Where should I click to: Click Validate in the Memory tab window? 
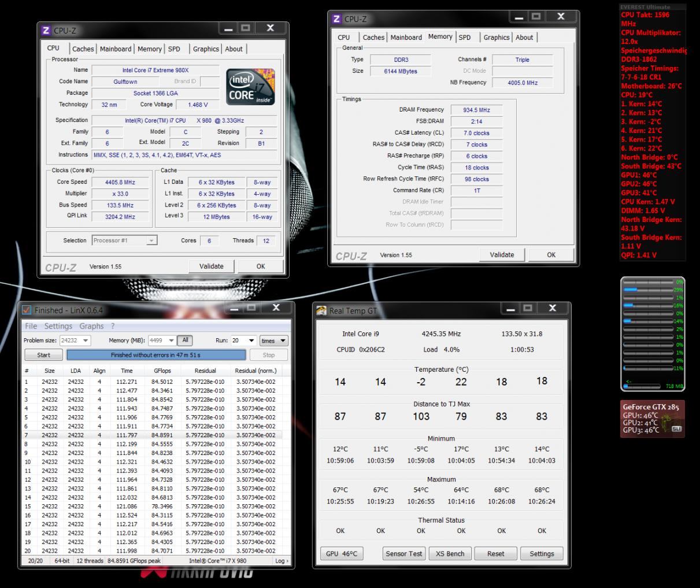coord(502,255)
